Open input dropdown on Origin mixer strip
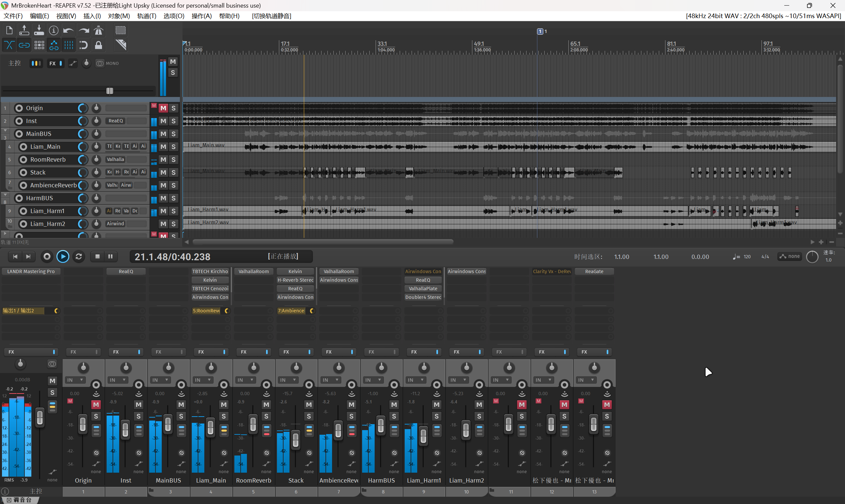The width and height of the screenshot is (845, 504). point(76,380)
